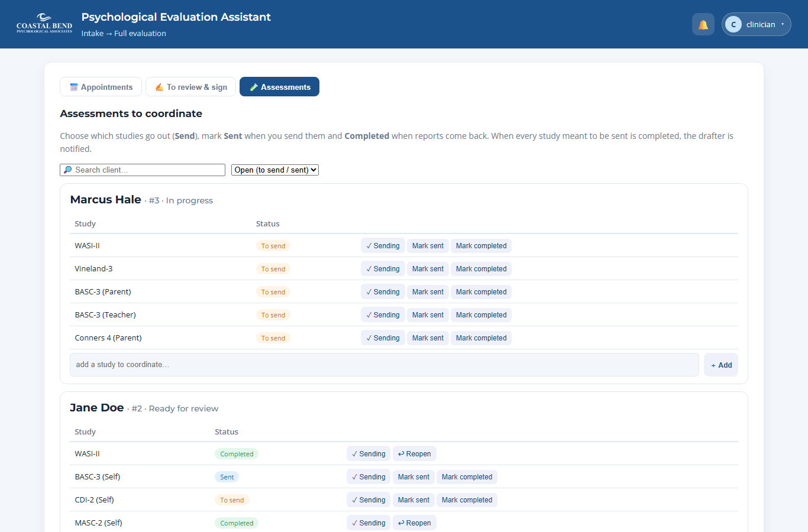Mark Marcus Hale WASI-II as sent
The image size is (808, 532).
(x=428, y=246)
